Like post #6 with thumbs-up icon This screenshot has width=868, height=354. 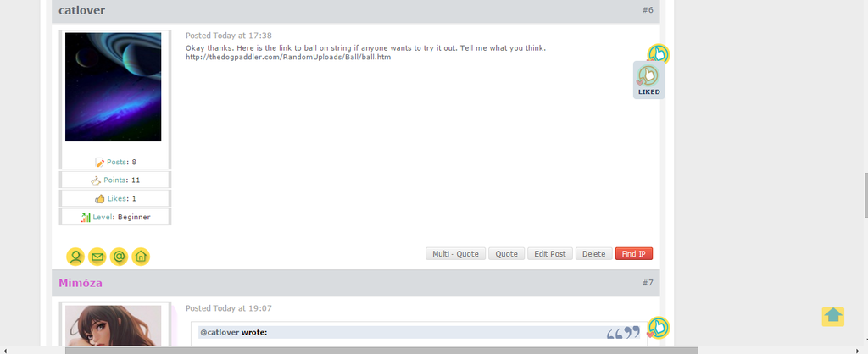click(659, 54)
